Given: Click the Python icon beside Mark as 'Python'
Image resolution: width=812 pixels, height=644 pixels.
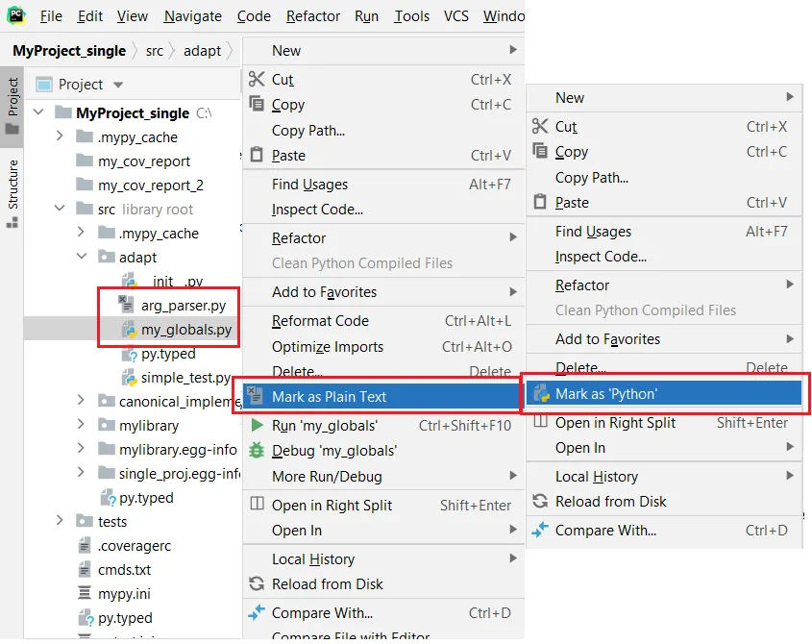Looking at the screenshot, I should (x=542, y=393).
